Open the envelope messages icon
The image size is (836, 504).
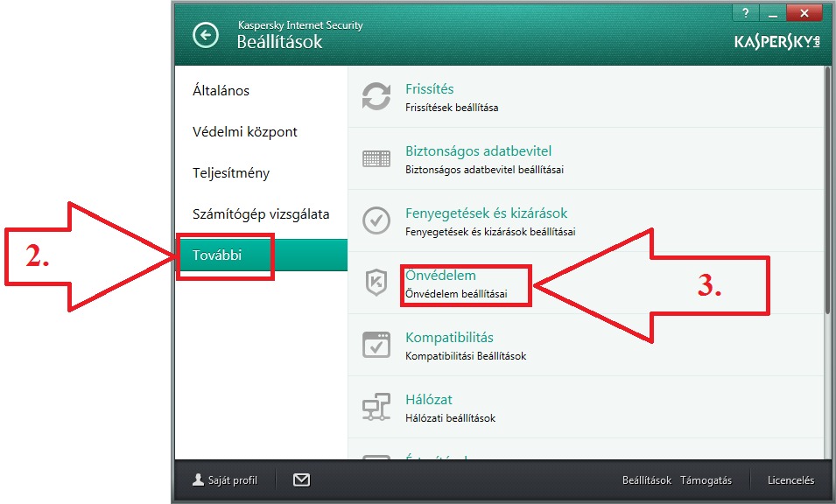[x=301, y=479]
